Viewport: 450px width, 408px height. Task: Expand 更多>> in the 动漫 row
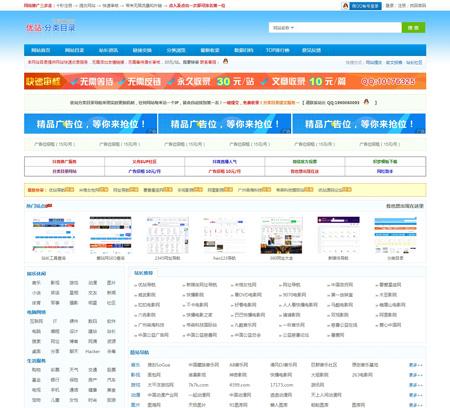point(416,395)
